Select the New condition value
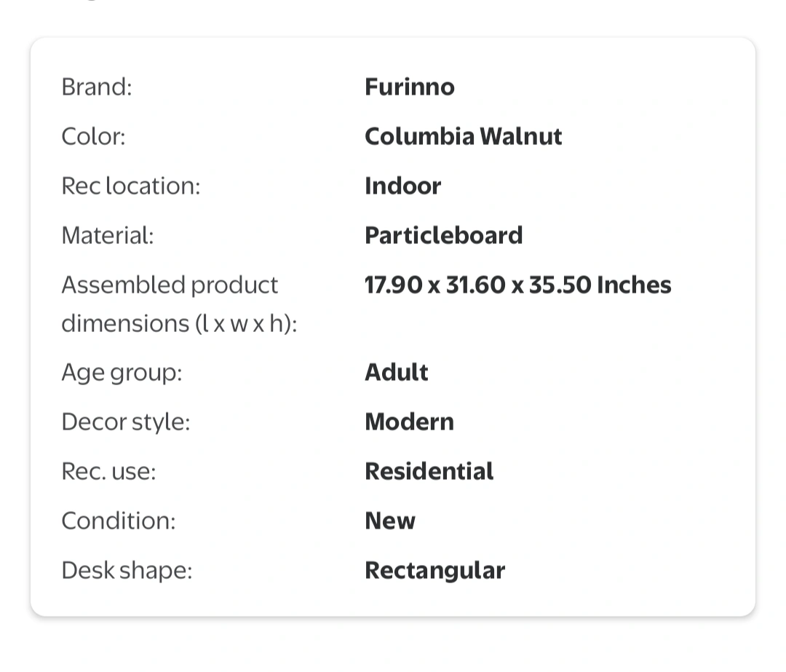The image size is (786, 672). tap(390, 521)
